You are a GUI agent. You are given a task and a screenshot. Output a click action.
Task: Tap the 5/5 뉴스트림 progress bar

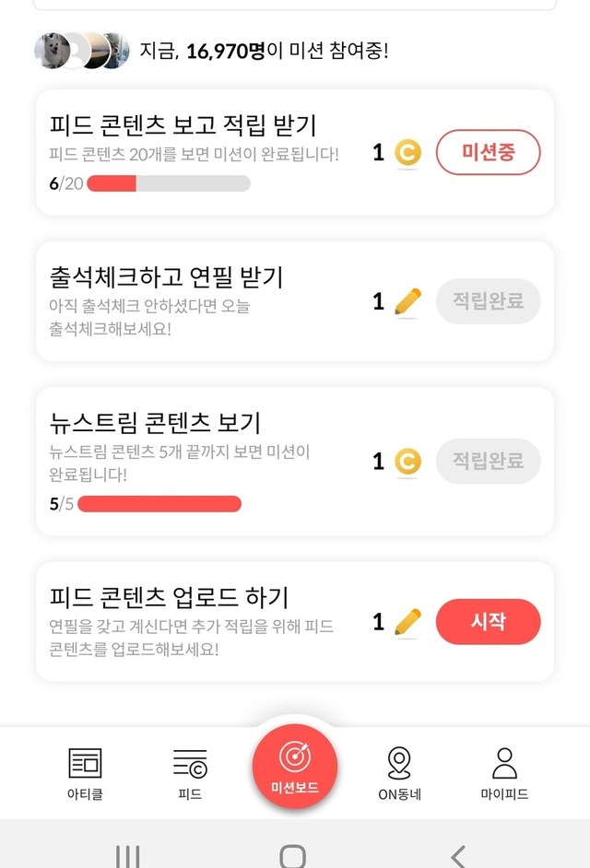pyautogui.click(x=159, y=504)
